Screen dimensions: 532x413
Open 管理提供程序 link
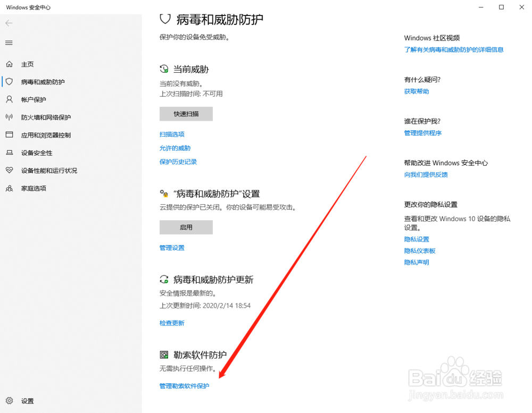423,133
